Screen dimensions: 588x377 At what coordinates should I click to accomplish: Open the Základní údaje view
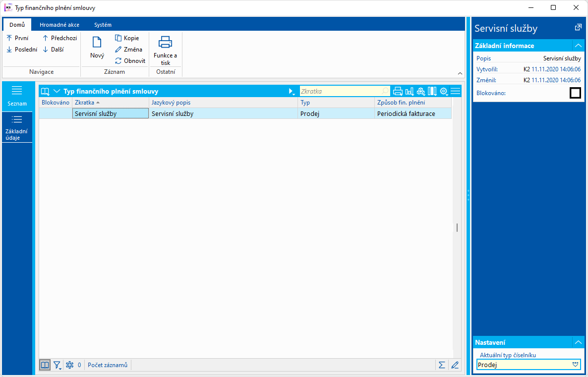17,127
